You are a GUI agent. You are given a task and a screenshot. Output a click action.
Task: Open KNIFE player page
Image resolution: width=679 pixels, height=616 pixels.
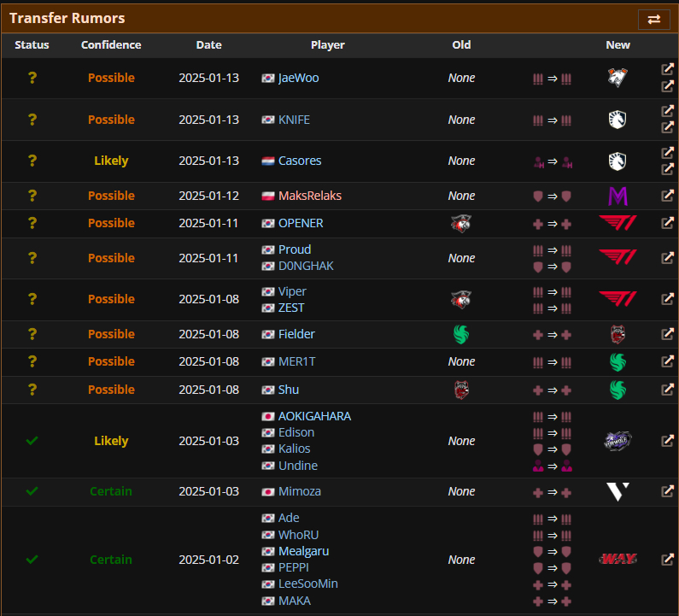pyautogui.click(x=294, y=120)
